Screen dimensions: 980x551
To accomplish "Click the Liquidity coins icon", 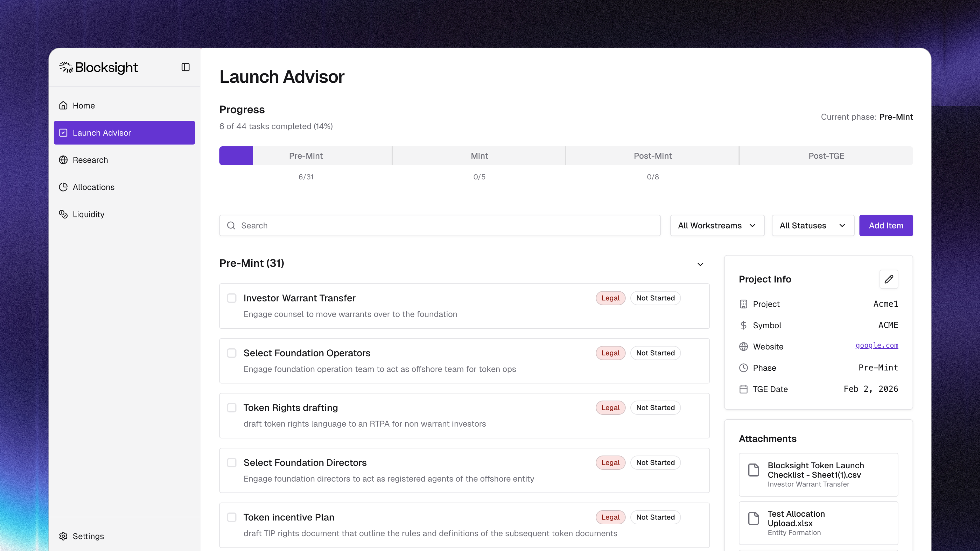I will (x=63, y=214).
